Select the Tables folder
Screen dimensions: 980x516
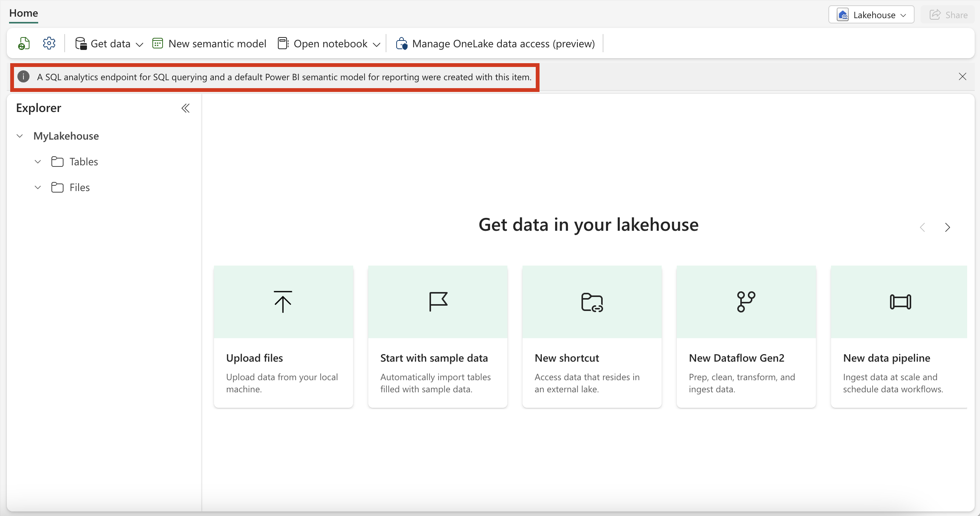[84, 162]
